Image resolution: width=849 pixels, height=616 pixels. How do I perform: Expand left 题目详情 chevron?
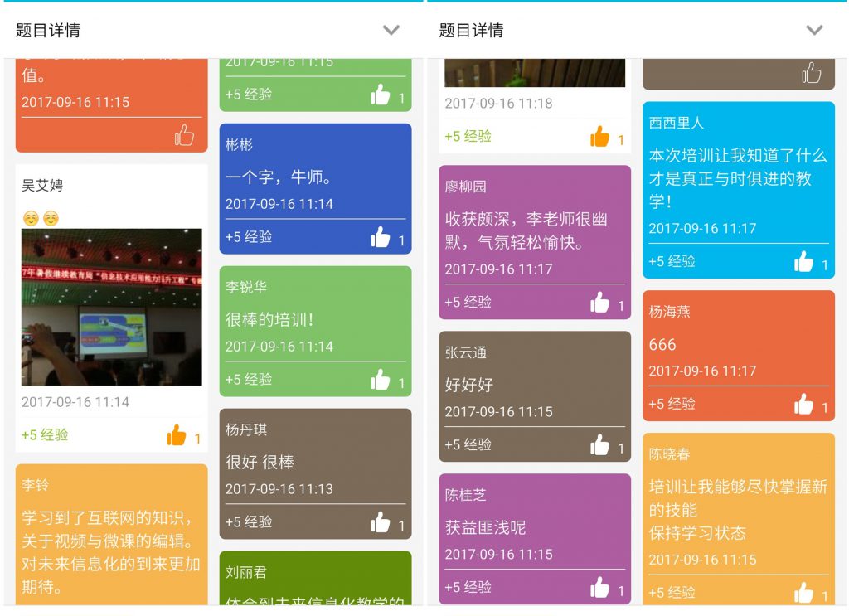tap(391, 31)
